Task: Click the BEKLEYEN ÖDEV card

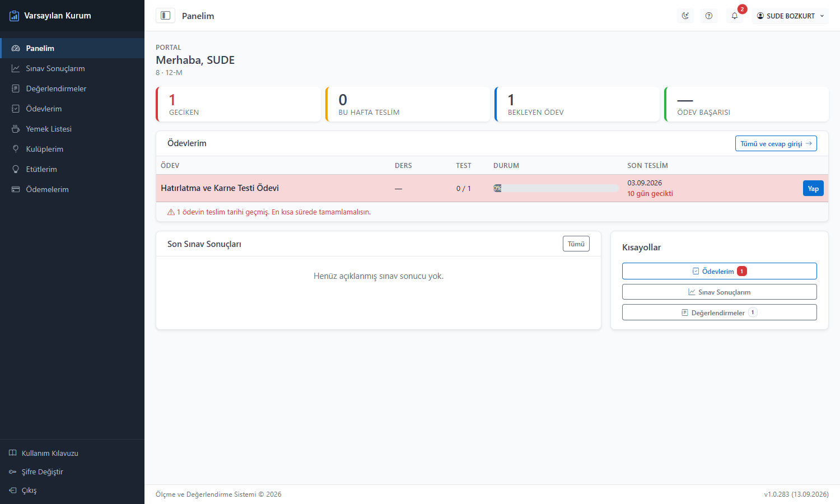Action: [577, 104]
